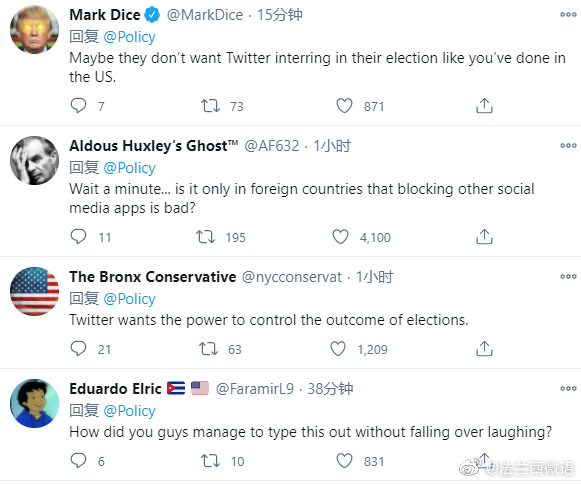
Task: Open more options on Eduardo Elric's tweet
Action: pos(568,388)
